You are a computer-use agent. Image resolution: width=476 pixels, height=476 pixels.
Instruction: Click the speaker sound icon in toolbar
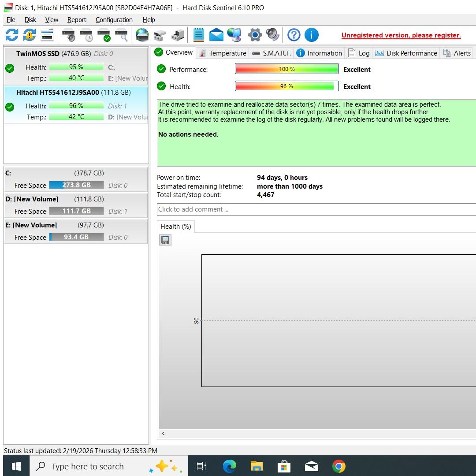pyautogui.click(x=272, y=35)
